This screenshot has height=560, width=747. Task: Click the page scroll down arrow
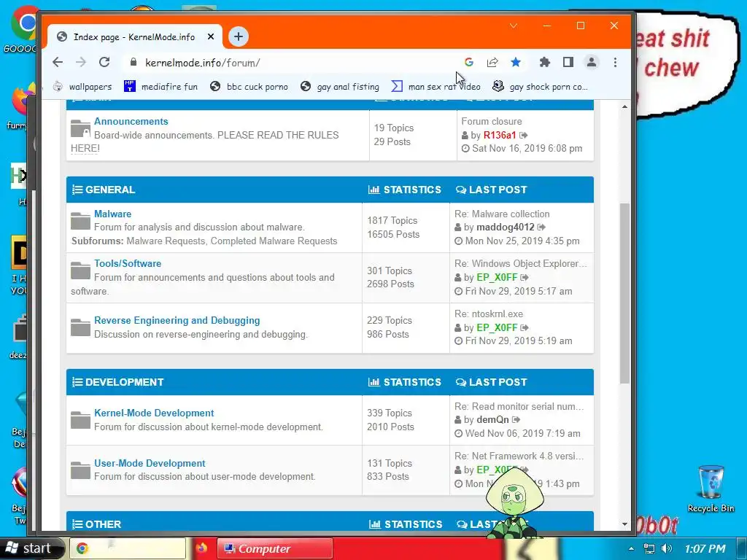tap(624, 524)
